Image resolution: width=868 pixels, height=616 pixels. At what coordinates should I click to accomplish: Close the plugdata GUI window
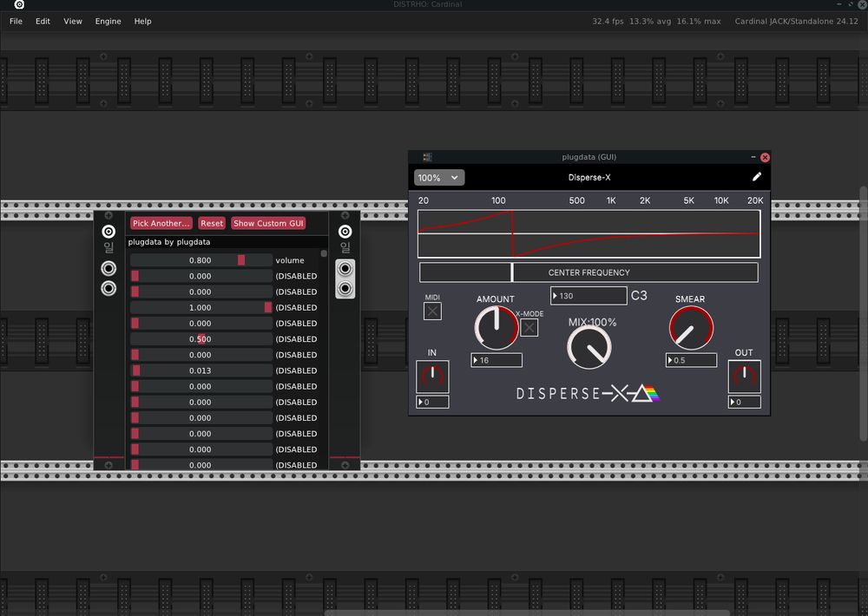coord(765,157)
